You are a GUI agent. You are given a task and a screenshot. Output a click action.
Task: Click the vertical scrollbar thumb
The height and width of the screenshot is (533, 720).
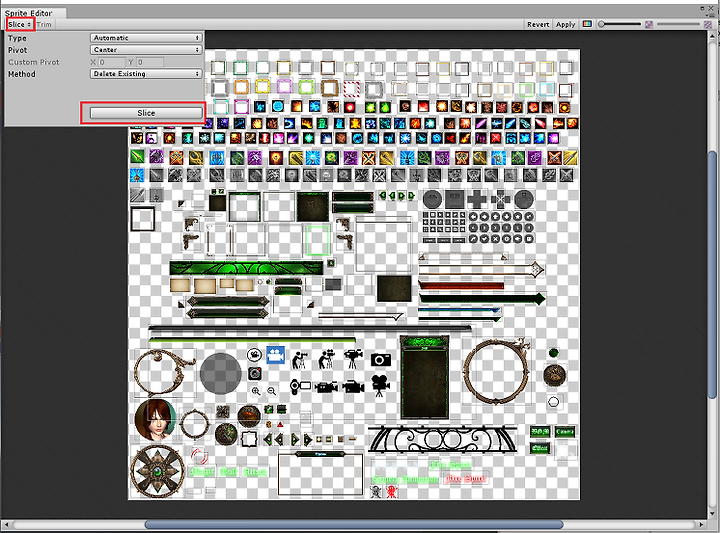coord(712,275)
